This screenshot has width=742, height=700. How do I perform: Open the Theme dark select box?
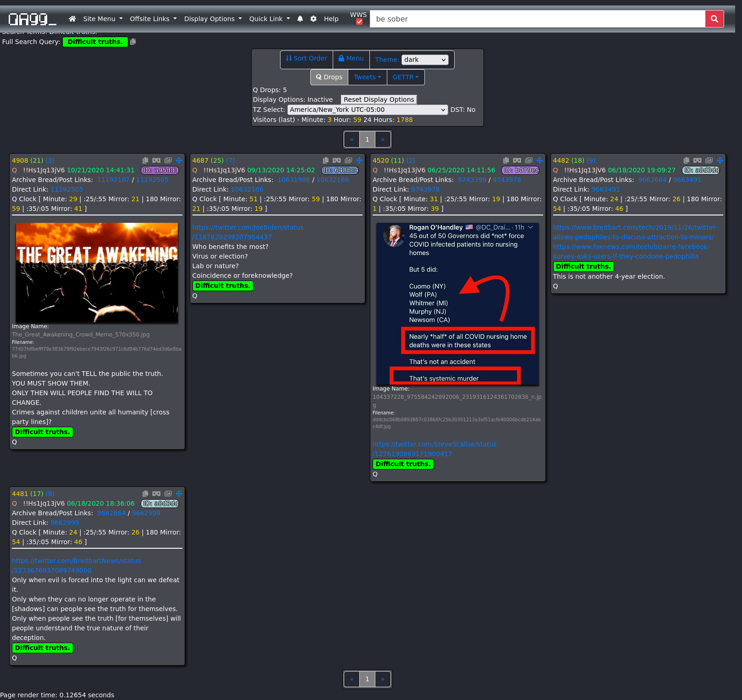pyautogui.click(x=425, y=60)
